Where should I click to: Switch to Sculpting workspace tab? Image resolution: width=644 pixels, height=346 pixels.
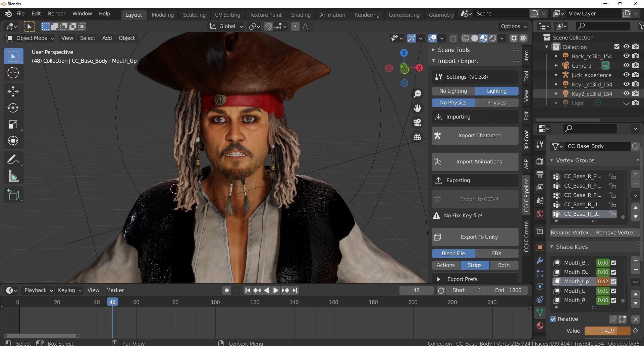coord(194,15)
